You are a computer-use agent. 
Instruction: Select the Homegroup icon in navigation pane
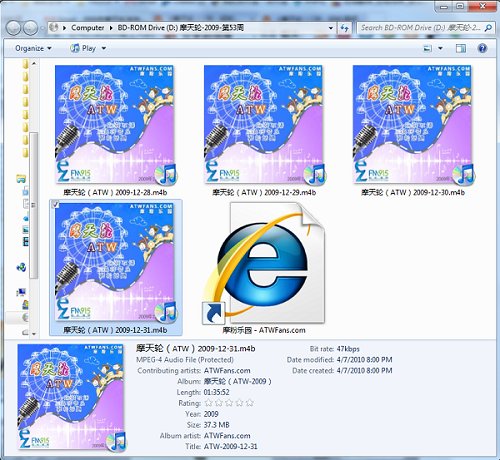(x=21, y=267)
